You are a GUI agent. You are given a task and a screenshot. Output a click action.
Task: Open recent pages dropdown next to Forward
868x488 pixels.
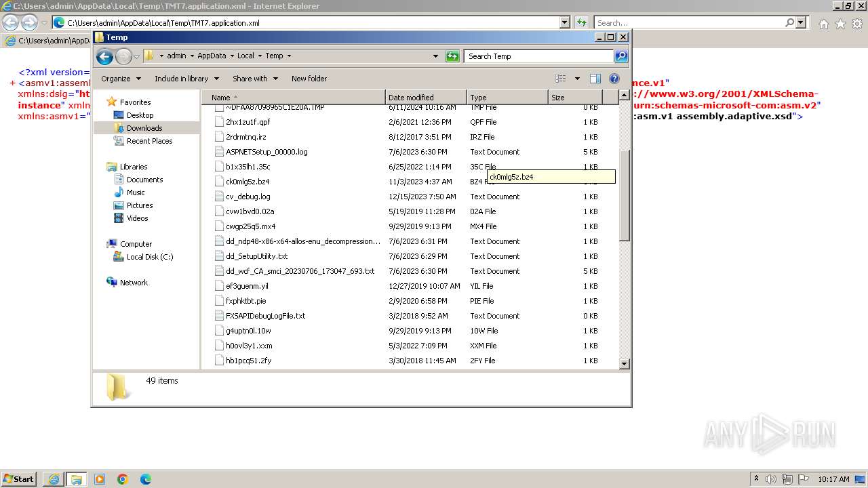[x=136, y=56]
